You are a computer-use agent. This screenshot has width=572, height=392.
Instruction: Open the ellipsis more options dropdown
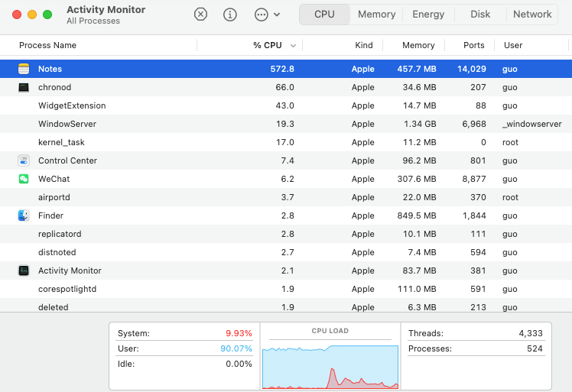click(266, 15)
